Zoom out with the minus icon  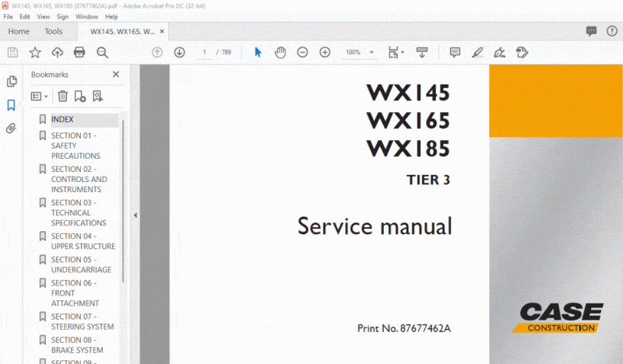[x=302, y=52]
